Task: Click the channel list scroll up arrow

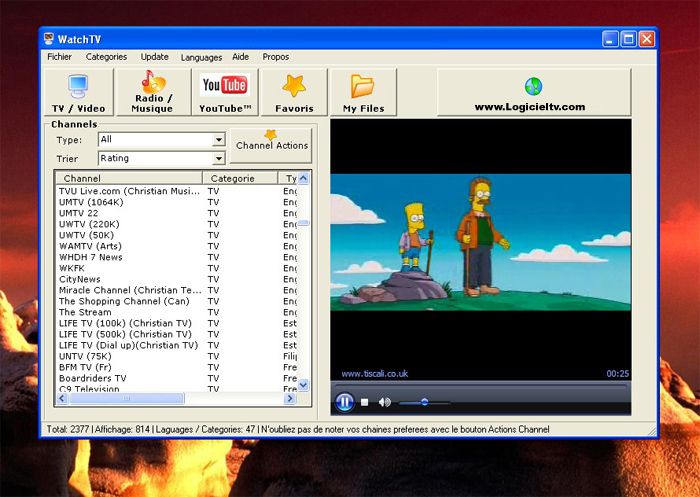Action: click(x=303, y=179)
